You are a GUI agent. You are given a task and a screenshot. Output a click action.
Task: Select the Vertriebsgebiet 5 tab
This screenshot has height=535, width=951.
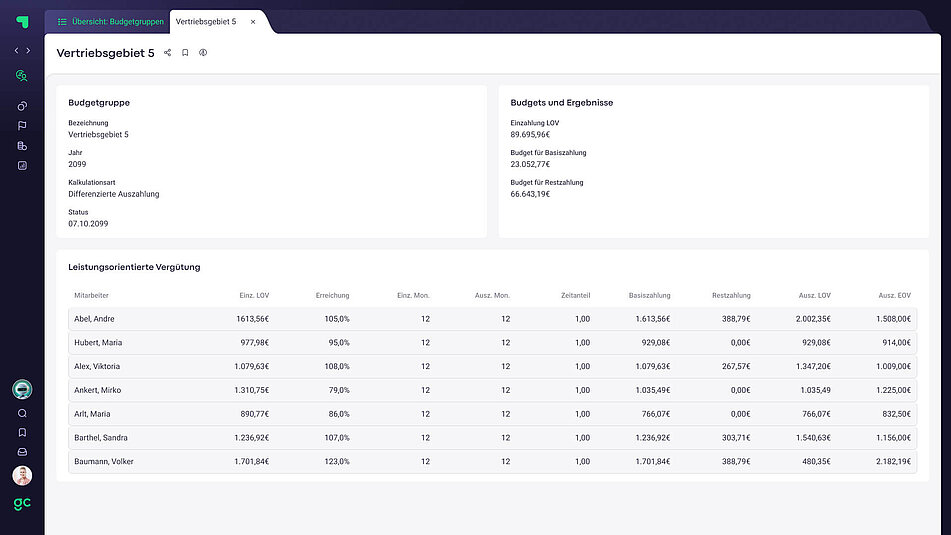[x=206, y=21]
